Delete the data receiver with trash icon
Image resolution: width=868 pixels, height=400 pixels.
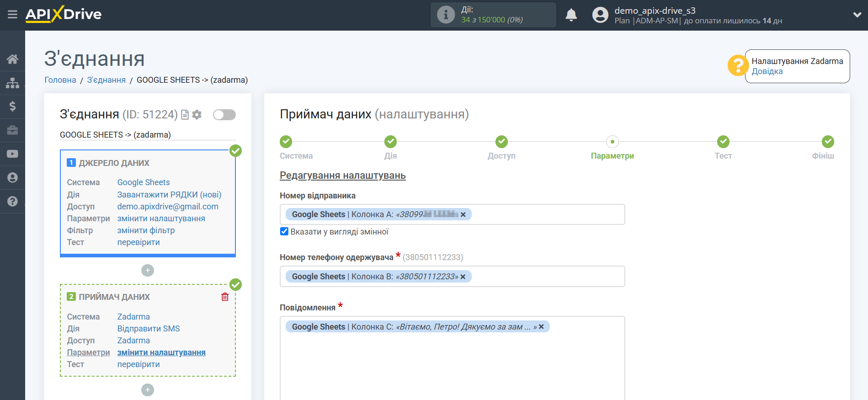[225, 297]
